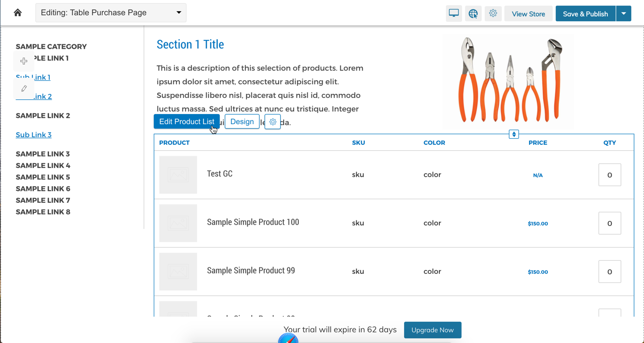
Task: Open Sub Link 3
Action: click(x=34, y=135)
